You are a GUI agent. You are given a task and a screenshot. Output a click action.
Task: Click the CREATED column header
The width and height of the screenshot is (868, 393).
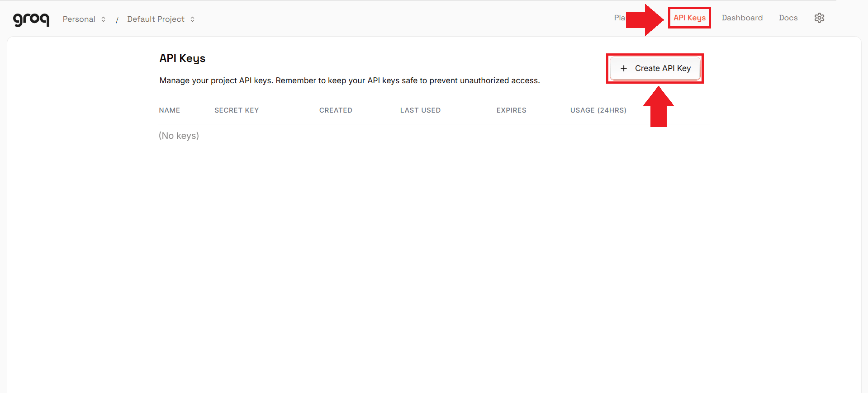336,110
